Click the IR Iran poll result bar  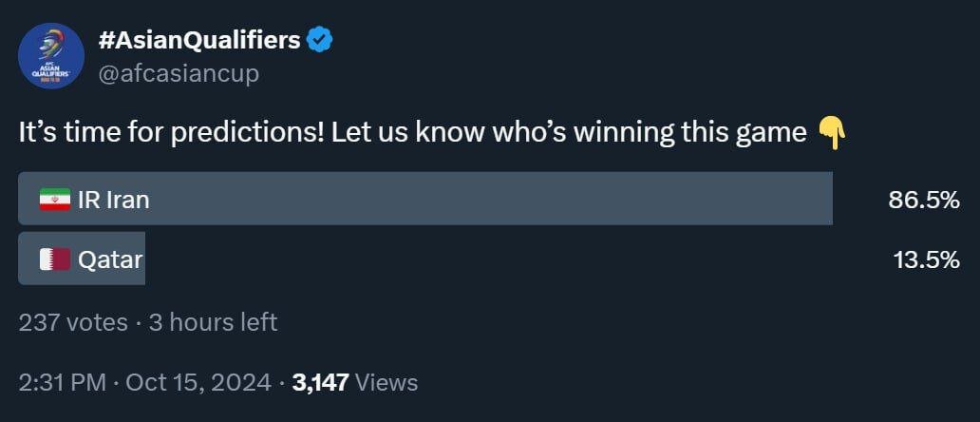tap(475, 199)
